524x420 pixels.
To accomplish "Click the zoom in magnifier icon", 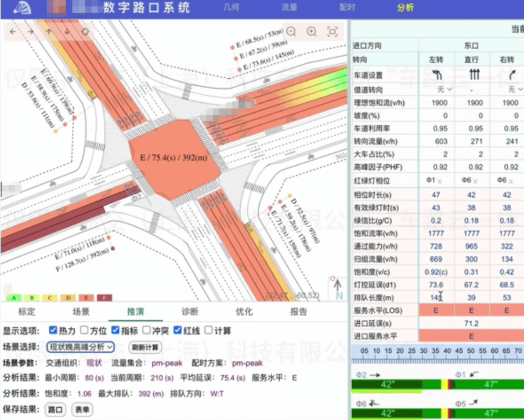I will click(x=312, y=32).
